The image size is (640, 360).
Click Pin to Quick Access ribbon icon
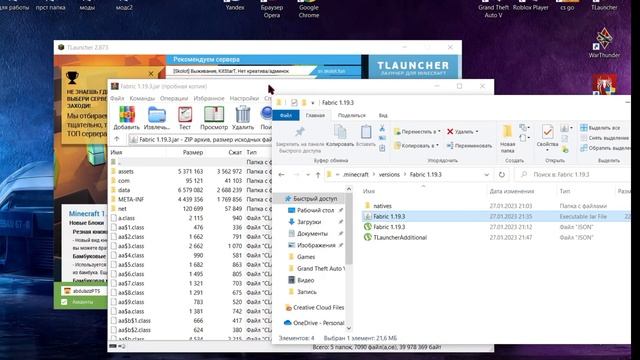[x=300, y=139]
